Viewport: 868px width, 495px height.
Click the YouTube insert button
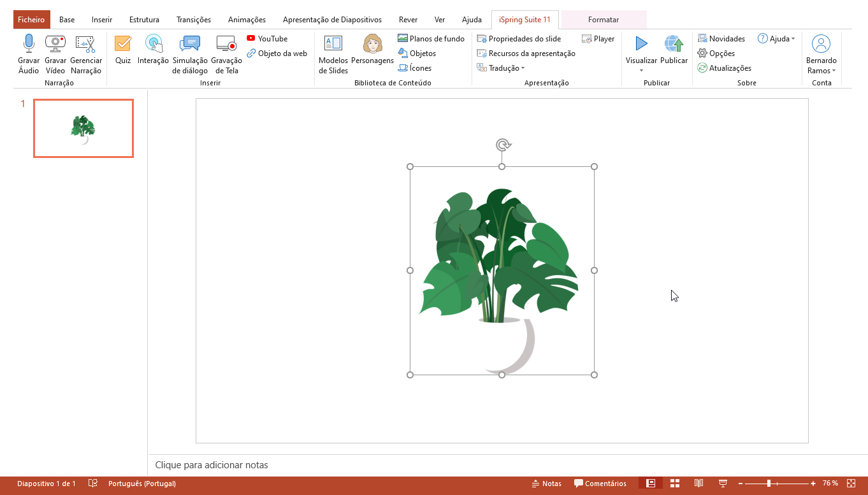pos(267,39)
